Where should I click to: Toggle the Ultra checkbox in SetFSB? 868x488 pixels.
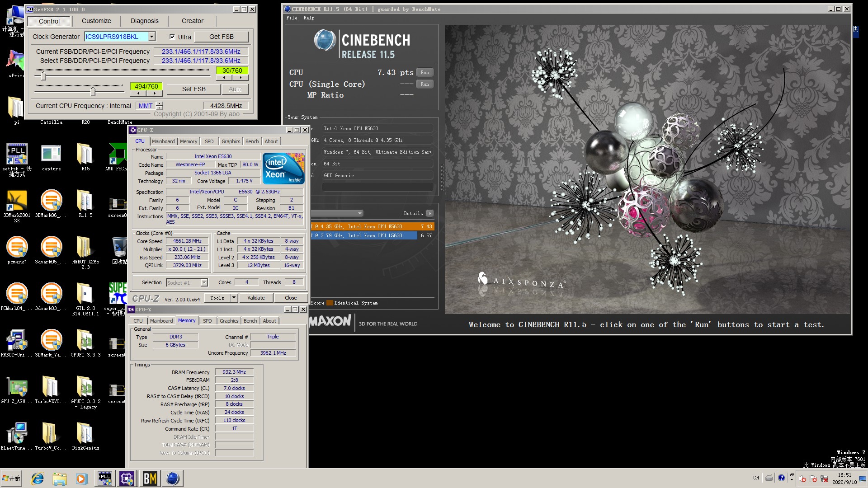172,37
